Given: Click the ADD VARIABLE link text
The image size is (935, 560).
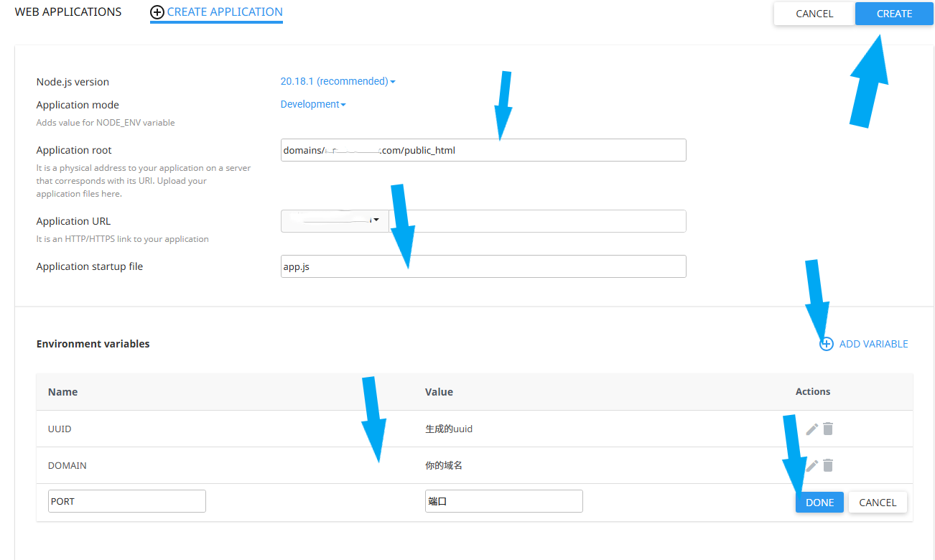Looking at the screenshot, I should [x=873, y=344].
